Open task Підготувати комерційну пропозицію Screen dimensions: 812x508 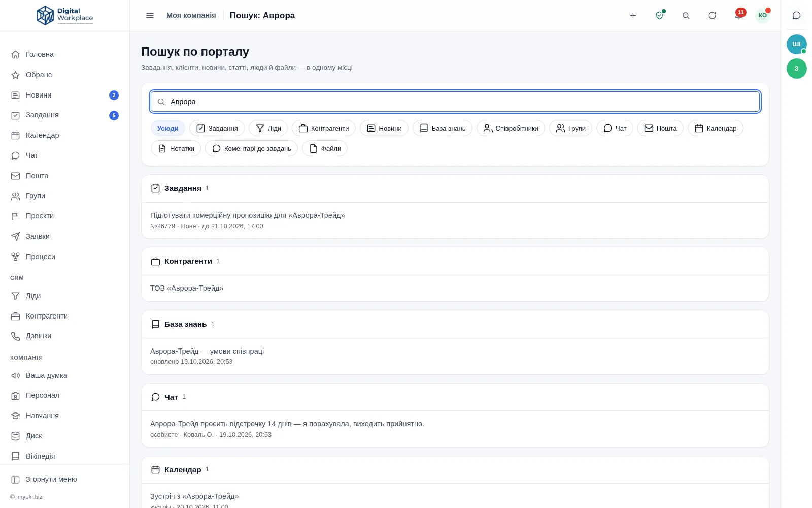click(455, 220)
